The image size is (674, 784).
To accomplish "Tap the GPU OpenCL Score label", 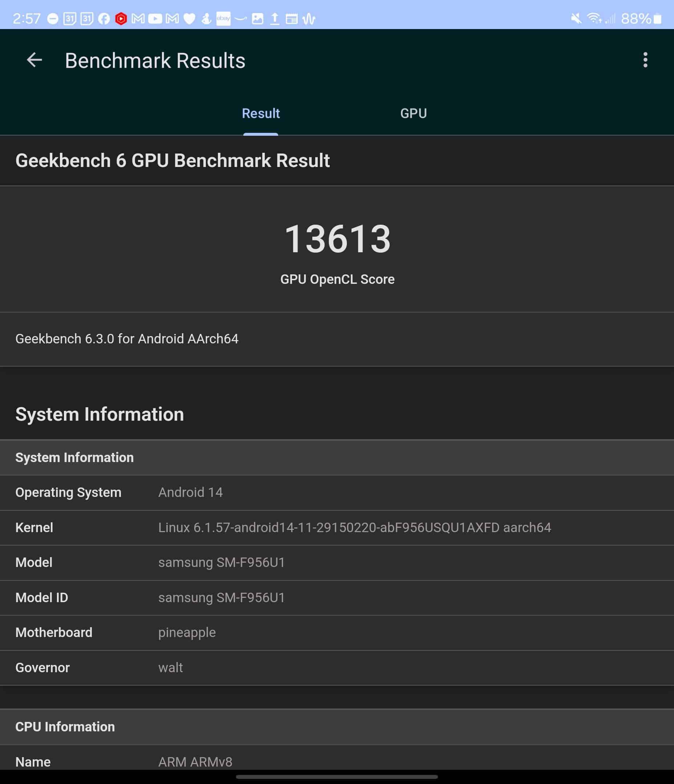I will [337, 279].
